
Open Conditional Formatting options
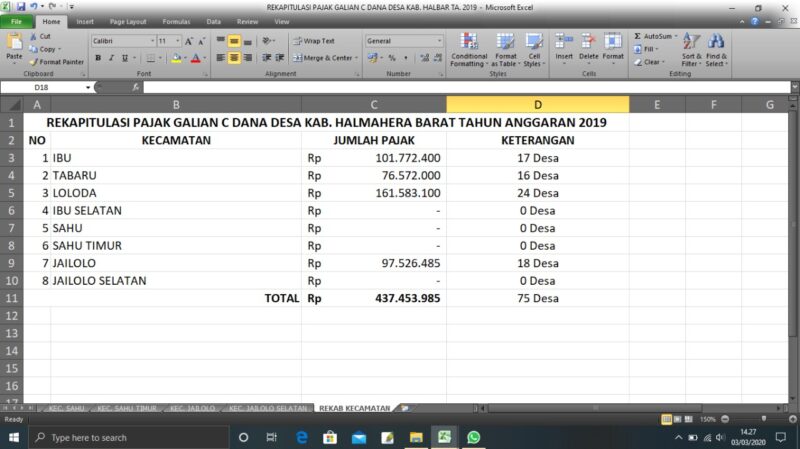pos(468,49)
